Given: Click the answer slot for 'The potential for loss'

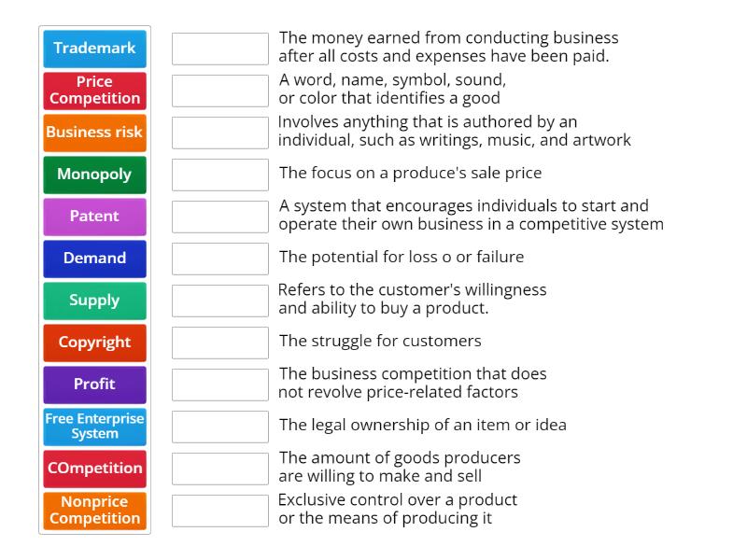Looking at the screenshot, I should (219, 259).
